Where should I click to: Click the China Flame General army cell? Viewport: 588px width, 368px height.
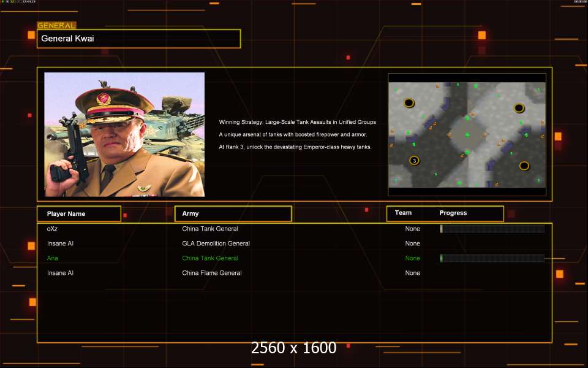(x=212, y=273)
